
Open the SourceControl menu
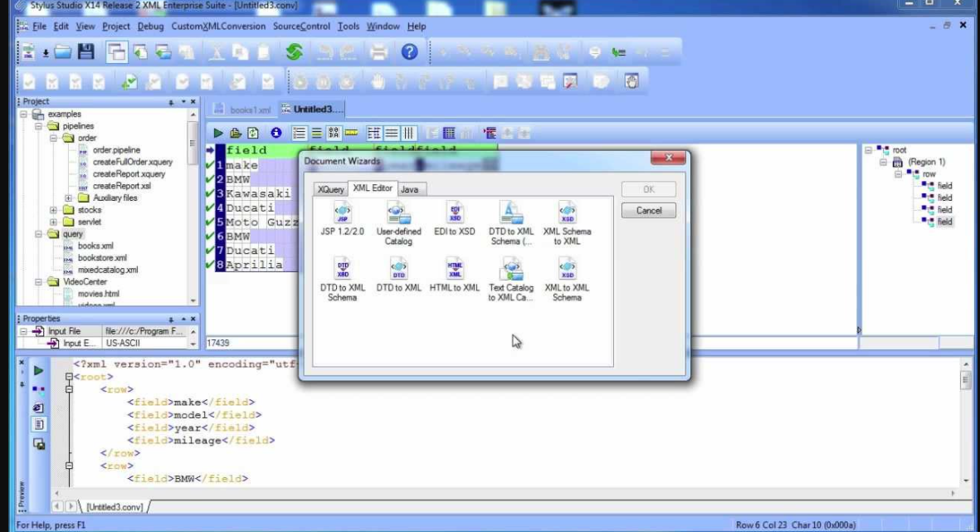point(301,27)
